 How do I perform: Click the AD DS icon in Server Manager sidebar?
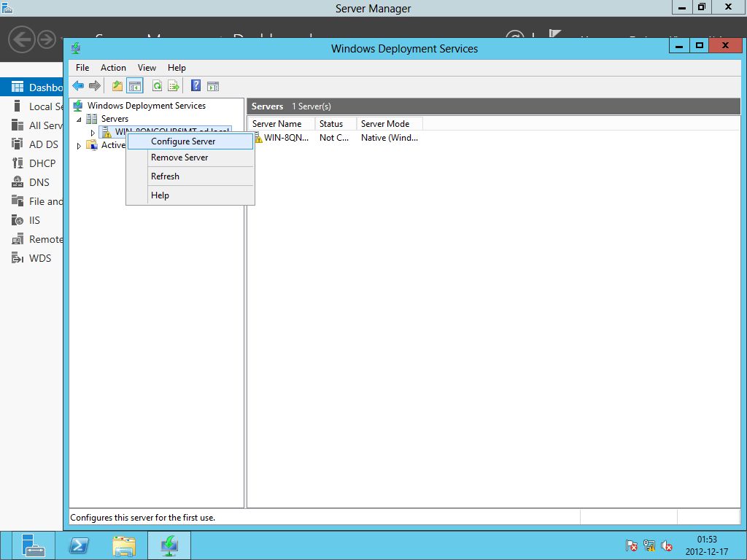pyautogui.click(x=18, y=144)
